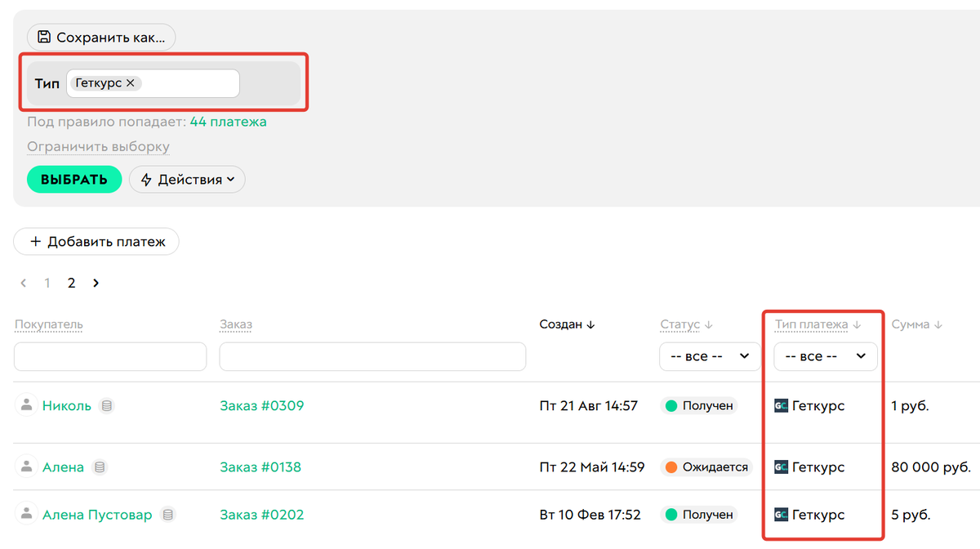Select page 2 in pagination

(x=72, y=283)
